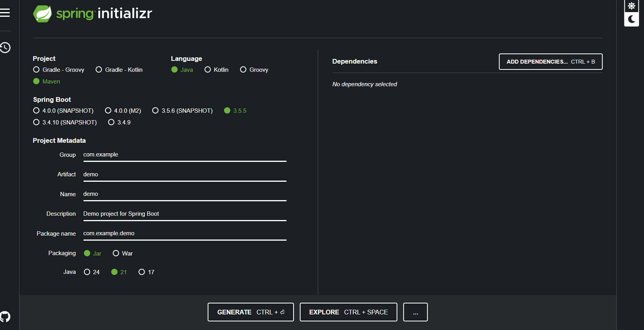Edit the Group field com.example
The image size is (644, 330).
tap(185, 155)
